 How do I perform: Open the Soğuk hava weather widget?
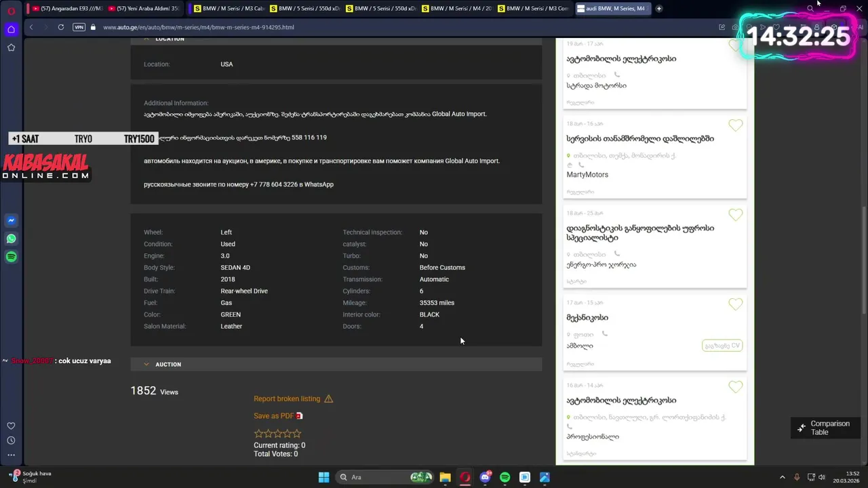31,477
